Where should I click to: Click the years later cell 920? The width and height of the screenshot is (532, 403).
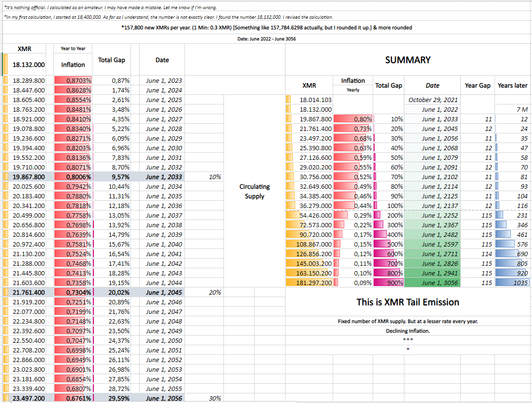tap(512, 273)
